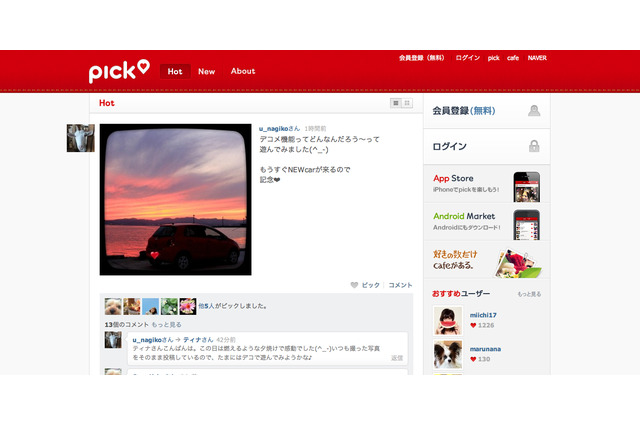Click sidebar 会員登録(無料) panel
Image resolution: width=640 pixels, height=426 pixels.
point(487,111)
